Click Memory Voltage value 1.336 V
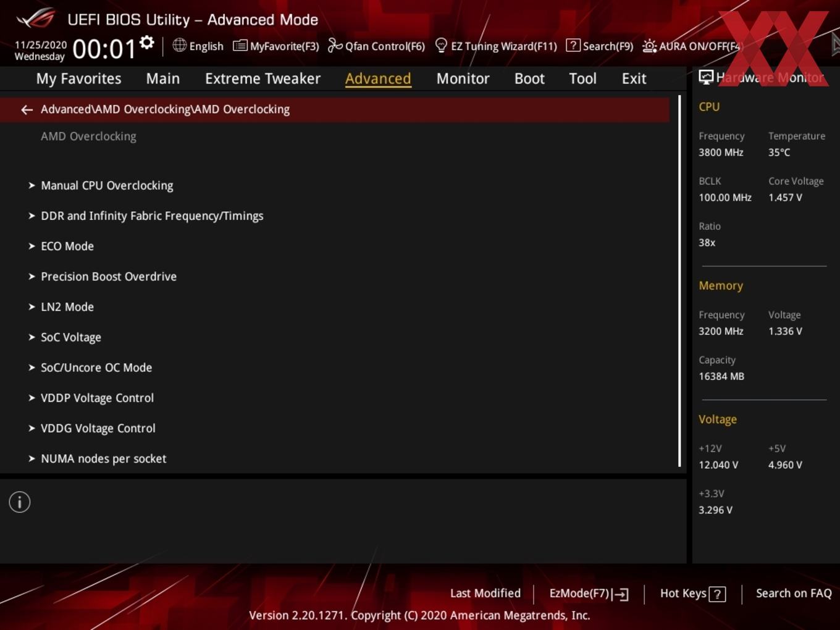This screenshot has height=630, width=840. tap(785, 332)
